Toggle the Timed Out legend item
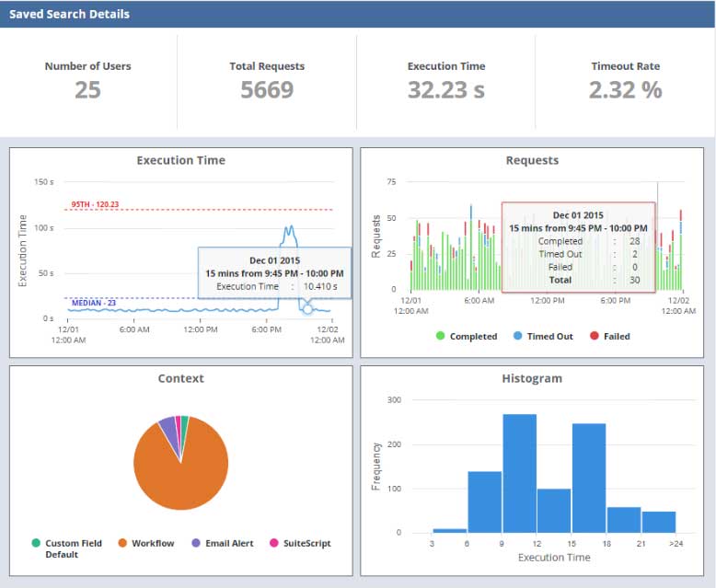 (542, 337)
